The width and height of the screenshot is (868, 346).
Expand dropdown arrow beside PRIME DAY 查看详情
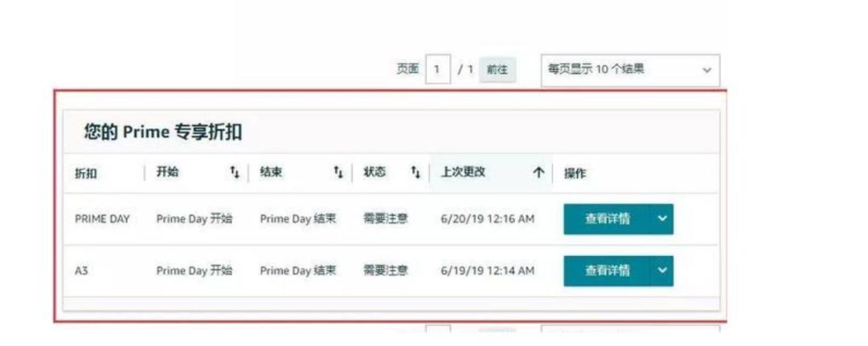pos(662,219)
